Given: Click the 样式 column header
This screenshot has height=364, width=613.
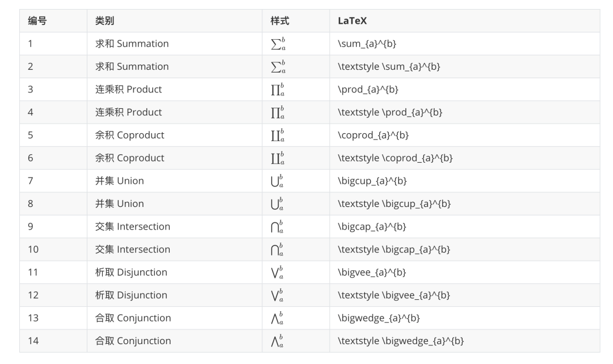Looking at the screenshot, I should (x=279, y=21).
